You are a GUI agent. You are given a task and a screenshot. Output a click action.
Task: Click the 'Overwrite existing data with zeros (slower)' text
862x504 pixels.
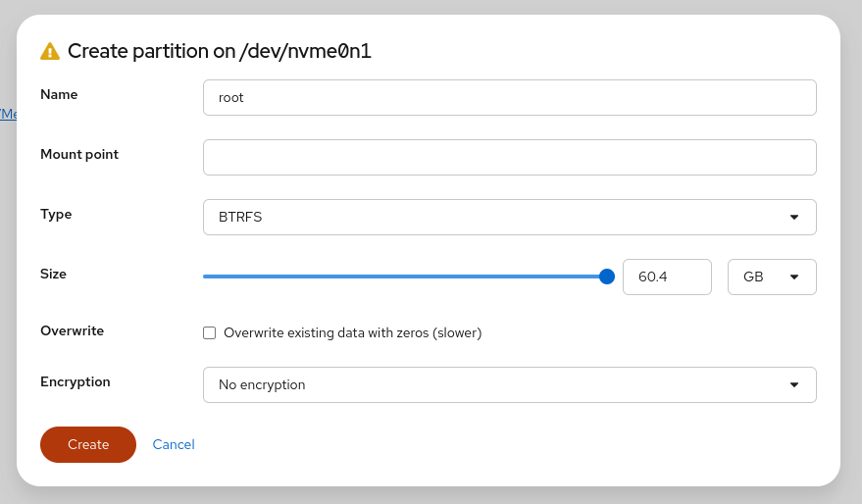(x=352, y=333)
